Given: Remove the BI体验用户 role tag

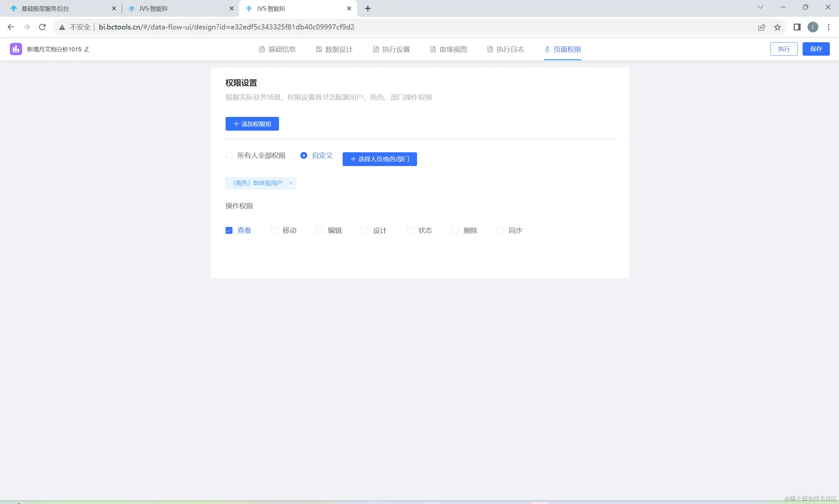Looking at the screenshot, I should click(x=291, y=183).
